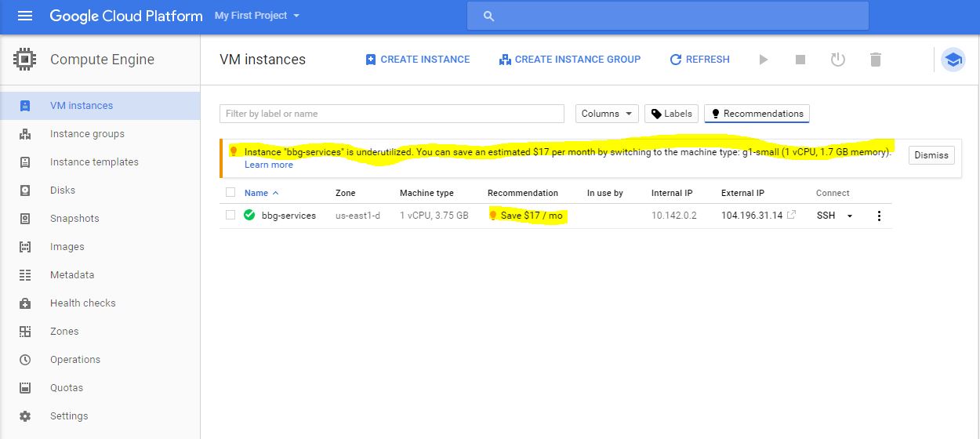980x439 pixels.
Task: Click the VM instances sidebar icon
Action: point(25,106)
